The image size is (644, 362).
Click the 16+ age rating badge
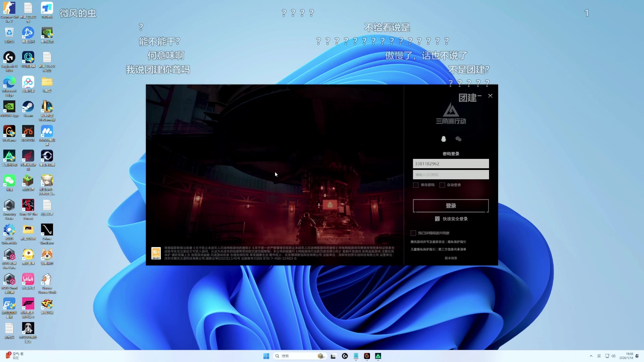click(x=156, y=253)
